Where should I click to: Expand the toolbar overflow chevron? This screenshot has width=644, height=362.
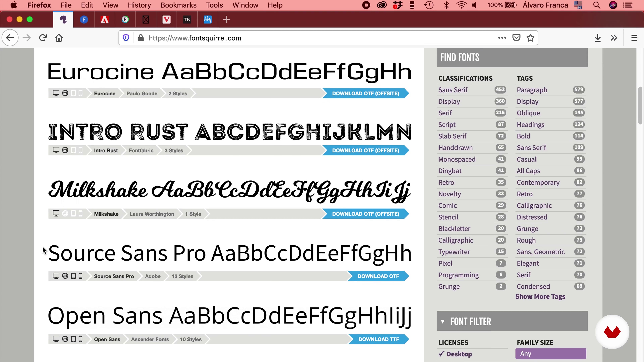pos(614,38)
